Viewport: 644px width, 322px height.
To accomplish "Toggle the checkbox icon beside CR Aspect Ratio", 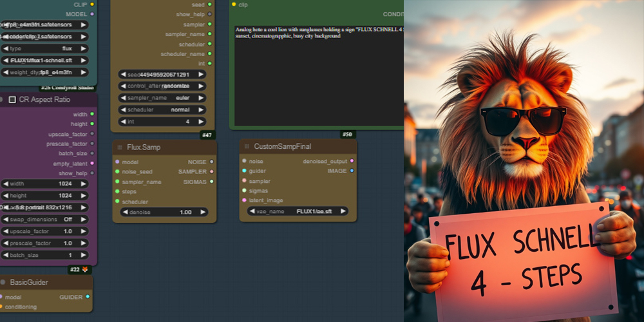I will point(12,100).
